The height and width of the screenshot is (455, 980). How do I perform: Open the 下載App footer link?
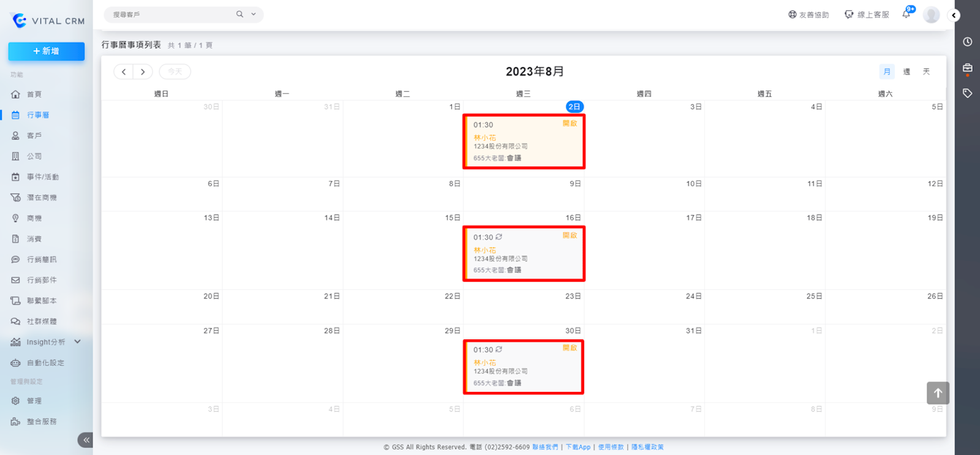[x=577, y=447]
